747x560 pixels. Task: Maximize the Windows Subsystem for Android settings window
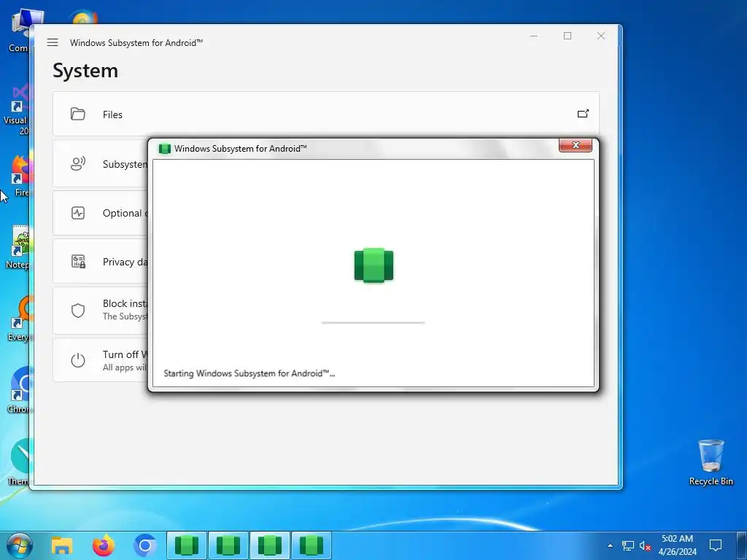[x=568, y=36]
